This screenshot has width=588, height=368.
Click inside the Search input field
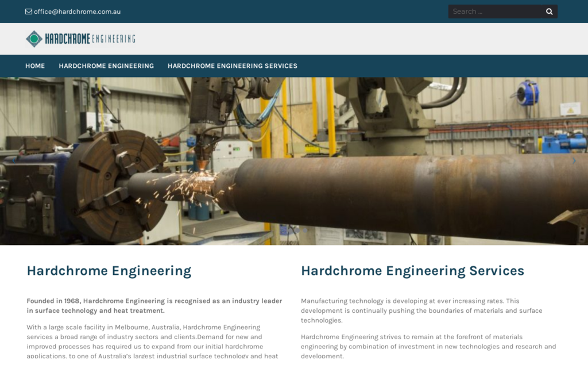[494, 11]
